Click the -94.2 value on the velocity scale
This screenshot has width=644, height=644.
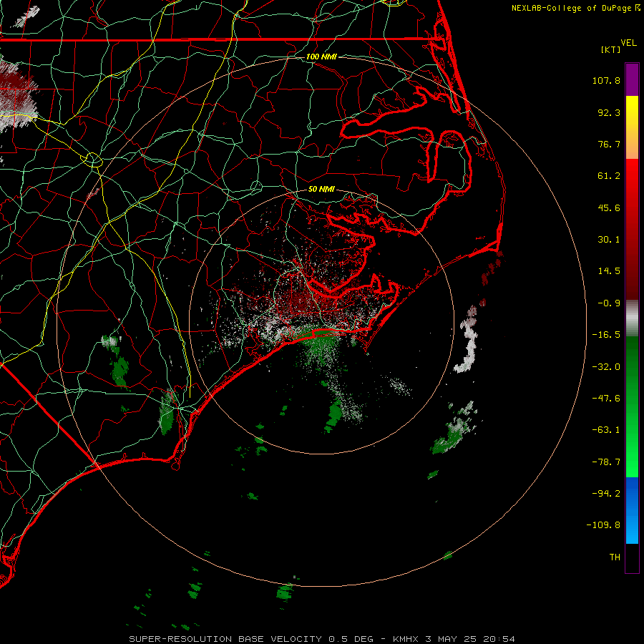[606, 493]
